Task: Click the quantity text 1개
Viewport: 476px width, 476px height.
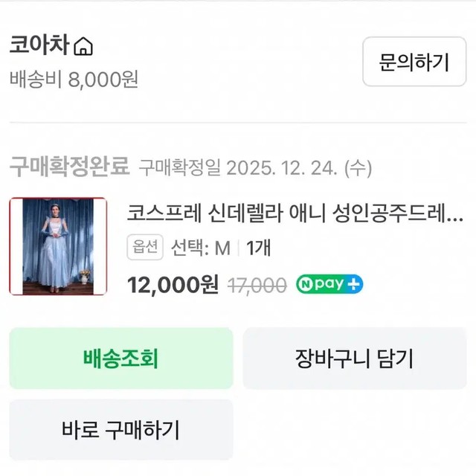Action: click(x=257, y=248)
